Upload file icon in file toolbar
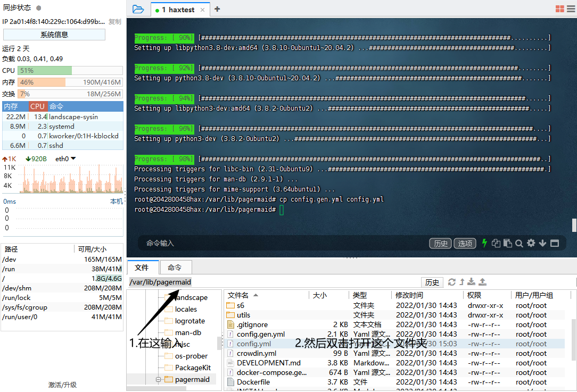This screenshot has width=577, height=392. (x=482, y=282)
